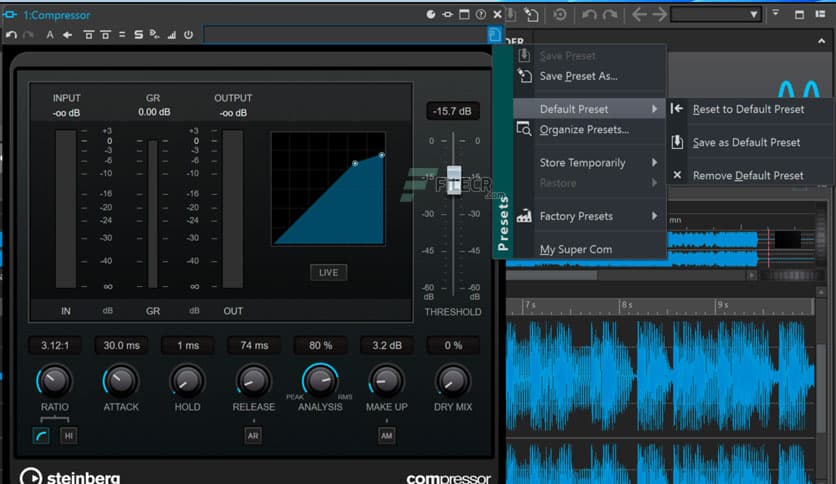This screenshot has width=836, height=484.
Task: Toggle the plugin power bypass icon
Action: tap(188, 35)
